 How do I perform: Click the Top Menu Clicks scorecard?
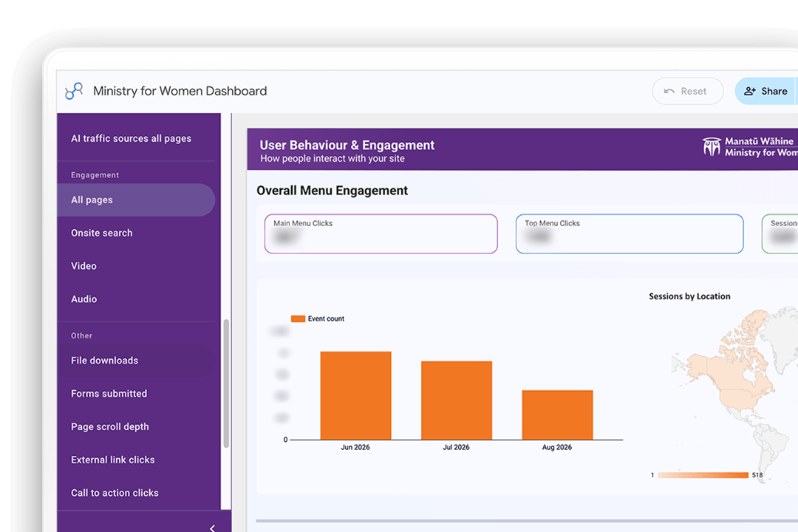point(630,233)
